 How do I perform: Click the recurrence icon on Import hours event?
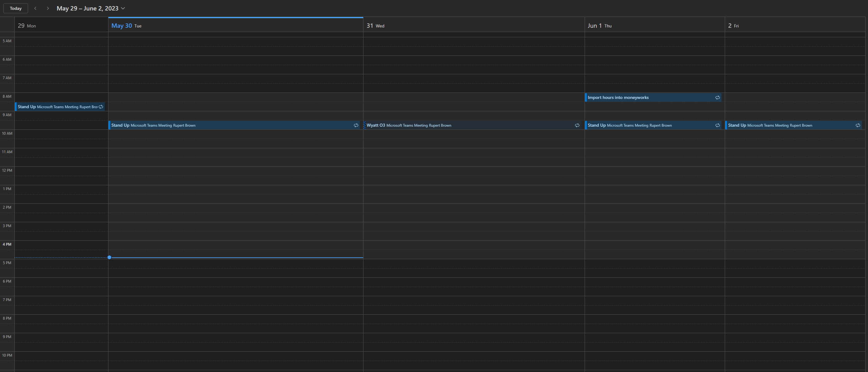pyautogui.click(x=717, y=97)
